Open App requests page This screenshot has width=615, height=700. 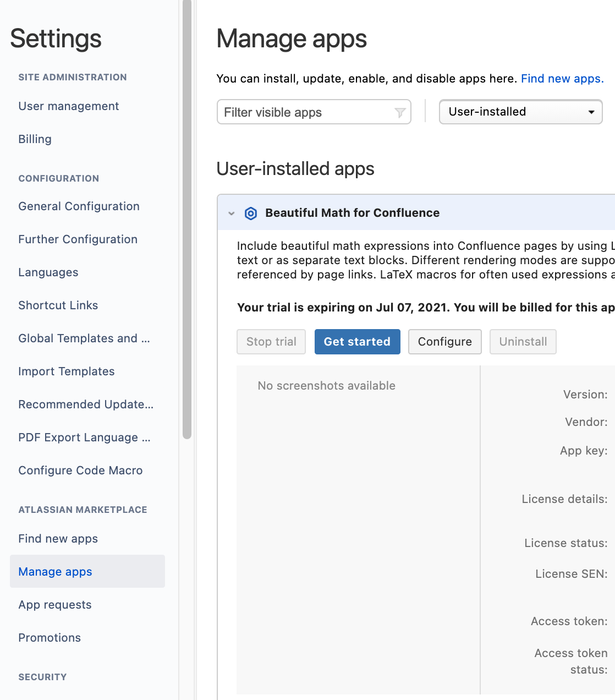click(x=55, y=605)
